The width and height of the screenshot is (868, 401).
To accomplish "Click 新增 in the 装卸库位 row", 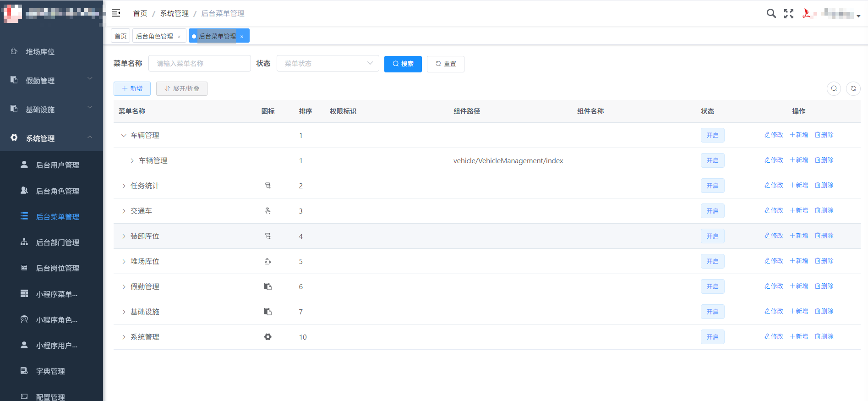I will 799,236.
